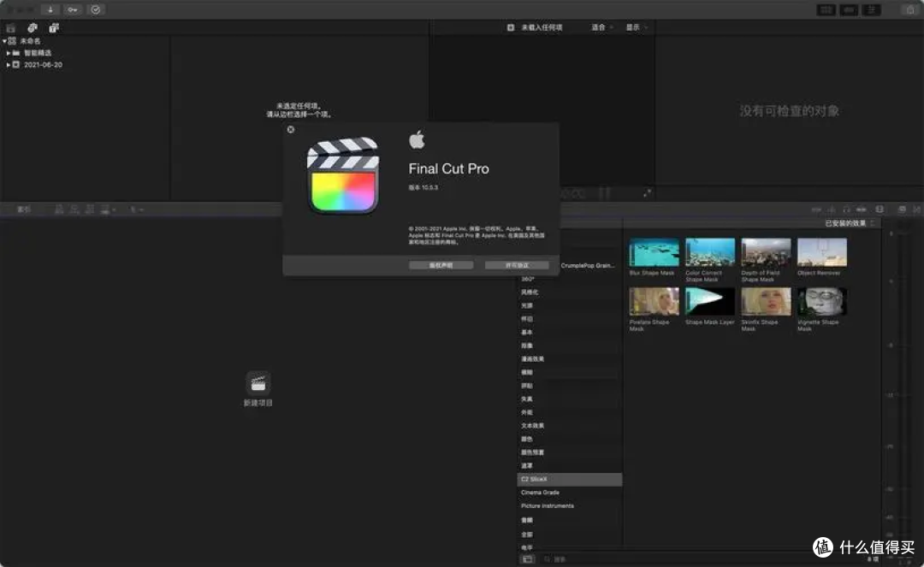Show the effects browser icon

point(903,209)
